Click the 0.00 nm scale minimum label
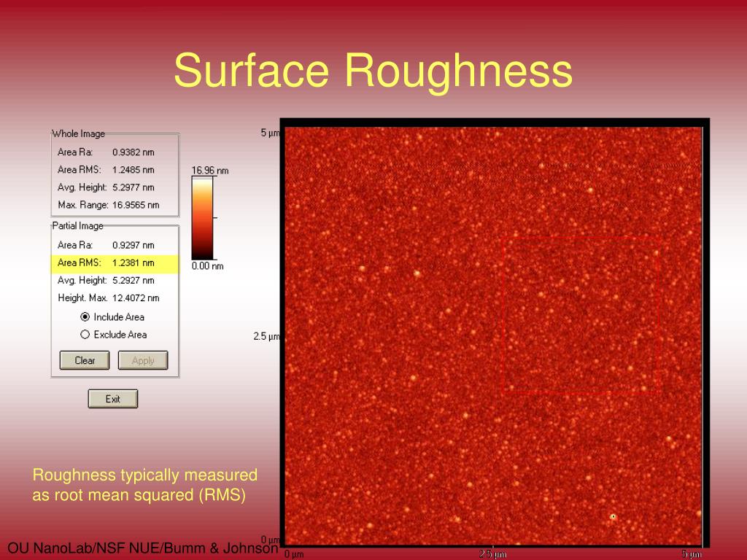Screen dimensions: 747x560 (208, 265)
